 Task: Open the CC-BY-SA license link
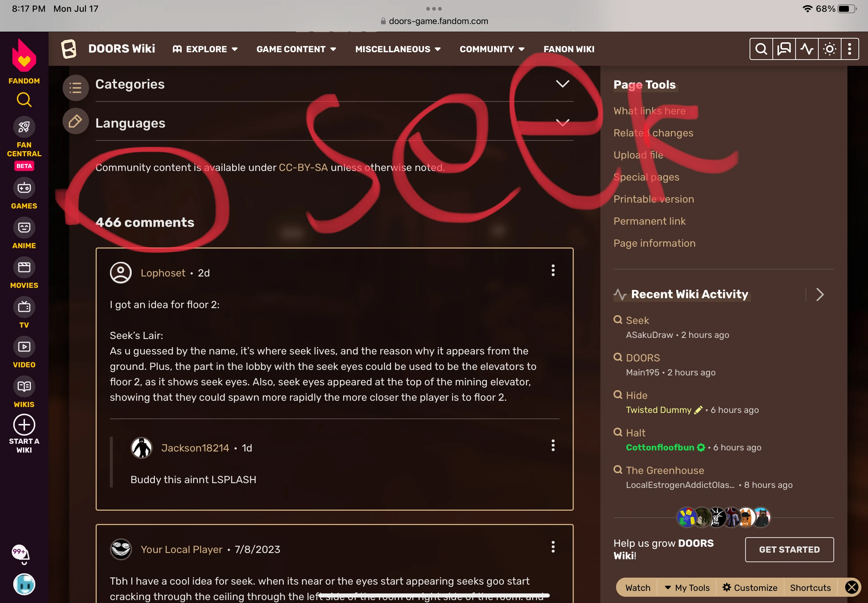(303, 167)
